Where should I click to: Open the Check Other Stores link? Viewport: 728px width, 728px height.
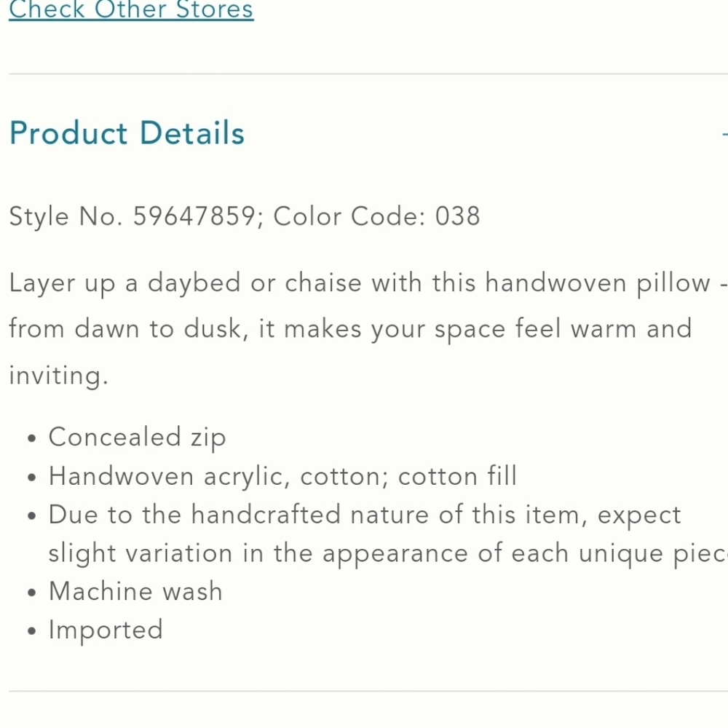131,10
